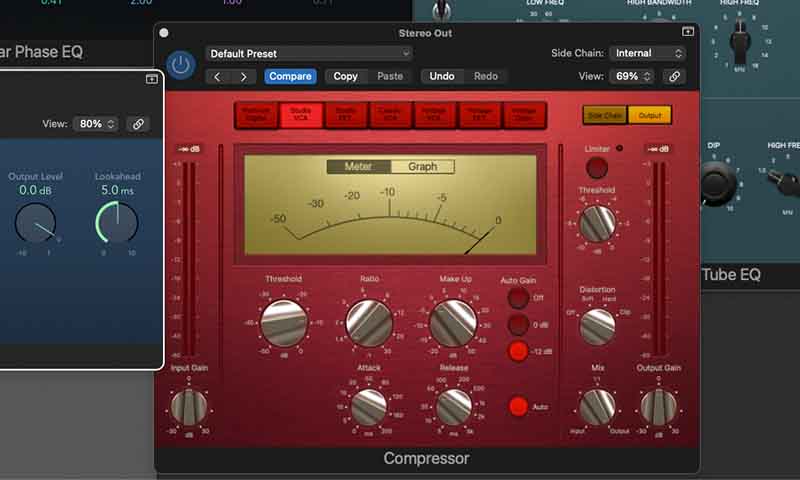Click the output level -∞ dB readout
This screenshot has width=800, height=480.
(x=658, y=149)
